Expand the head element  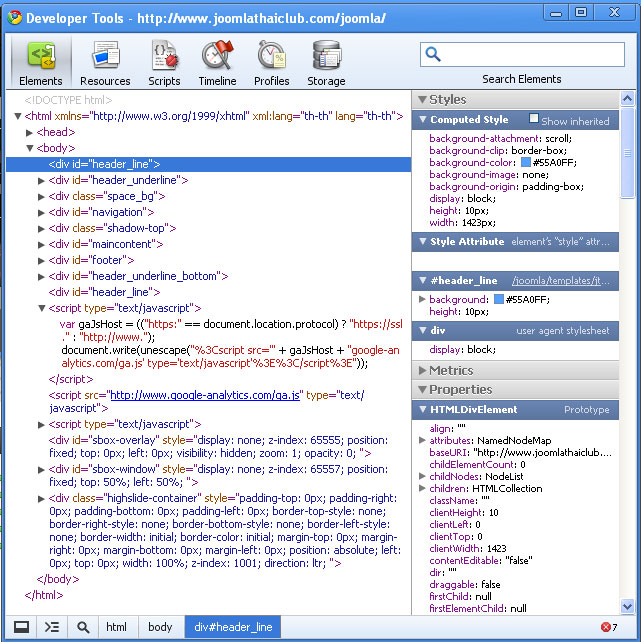pyautogui.click(x=29, y=133)
